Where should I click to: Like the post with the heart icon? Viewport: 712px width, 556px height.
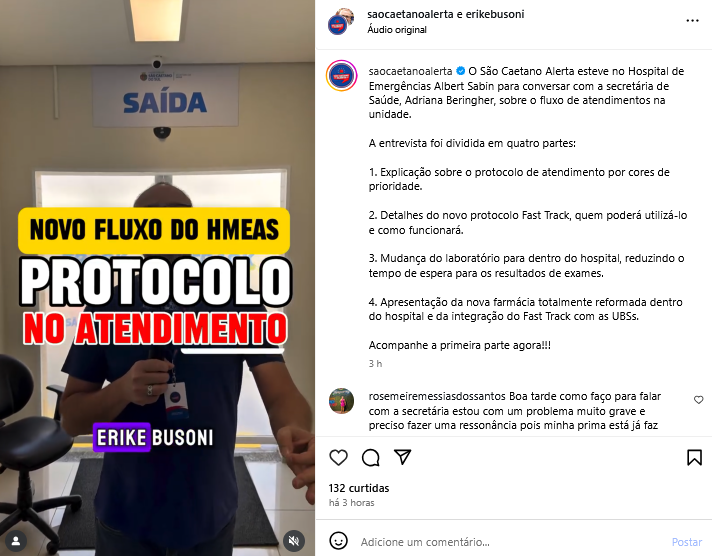pos(338,457)
